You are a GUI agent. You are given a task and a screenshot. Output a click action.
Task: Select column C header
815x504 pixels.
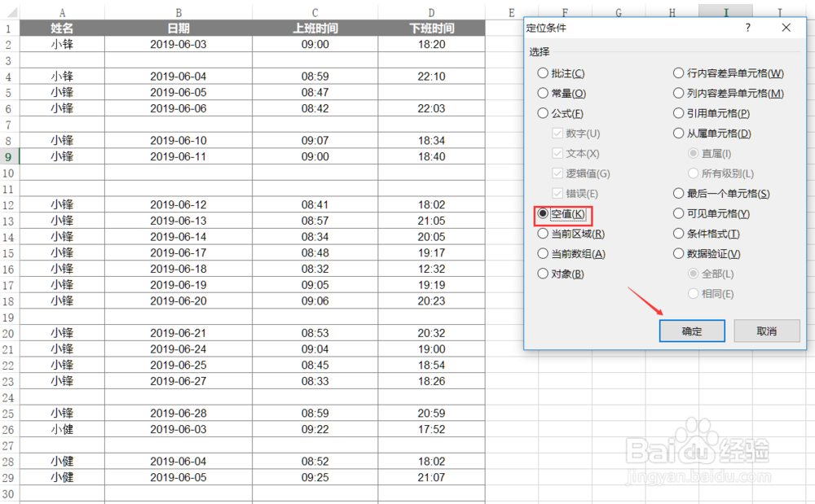point(315,12)
